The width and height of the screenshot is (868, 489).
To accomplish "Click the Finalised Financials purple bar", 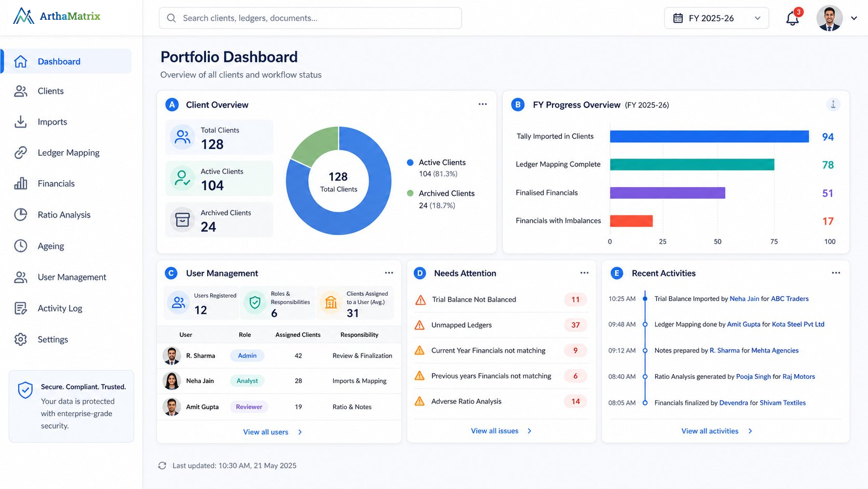I will click(668, 193).
